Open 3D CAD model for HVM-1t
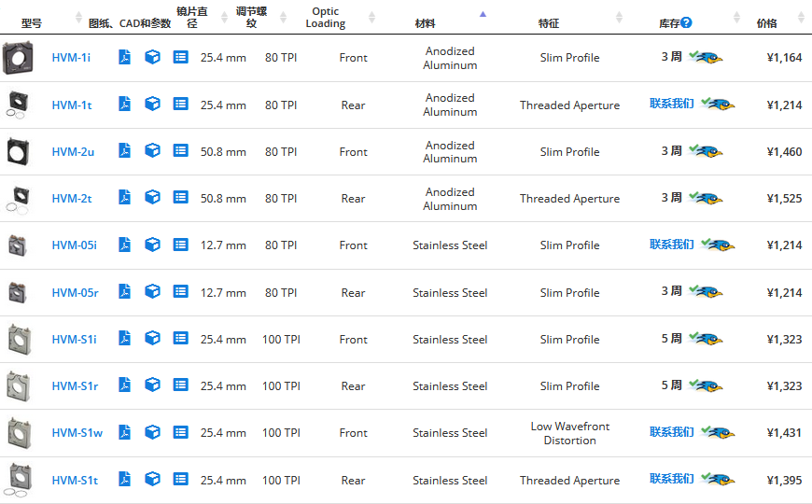The width and height of the screenshot is (812, 504). click(x=152, y=105)
